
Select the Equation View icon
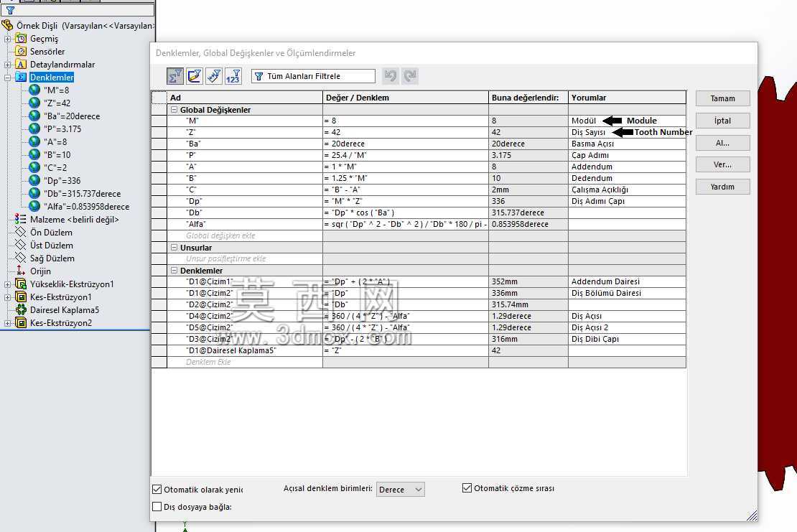pos(175,76)
